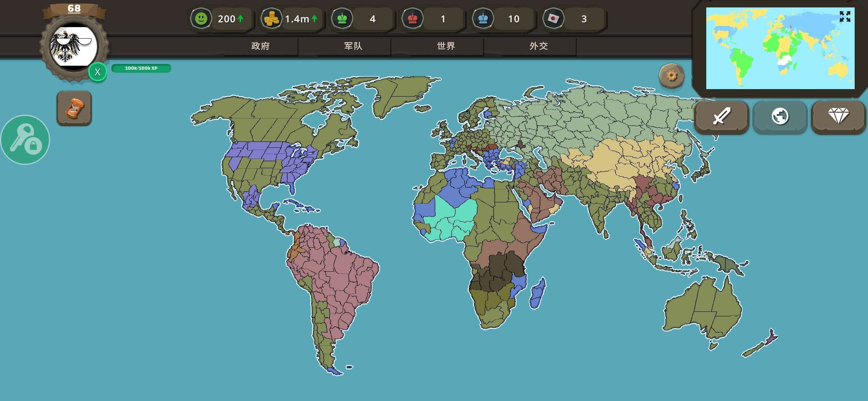
Task: Click the green king allies counter
Action: pyautogui.click(x=342, y=19)
